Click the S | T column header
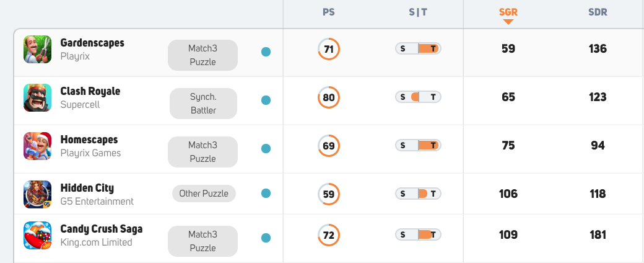The height and width of the screenshot is (263, 644). [x=418, y=12]
